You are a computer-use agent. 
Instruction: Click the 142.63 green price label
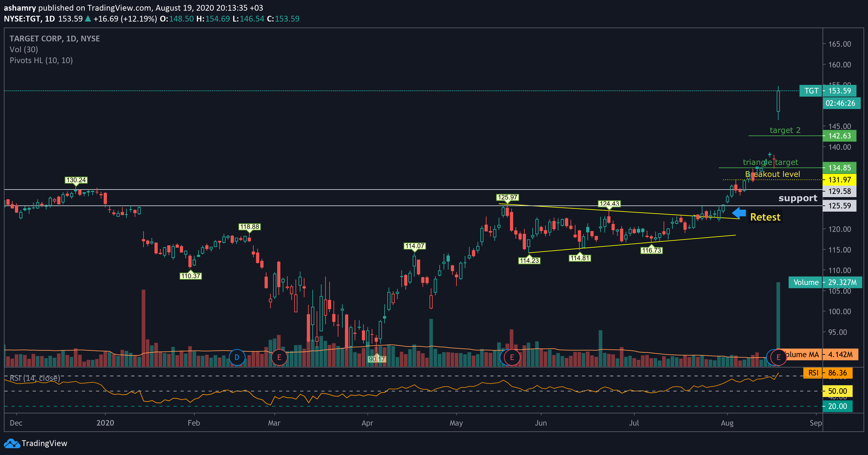tap(839, 136)
